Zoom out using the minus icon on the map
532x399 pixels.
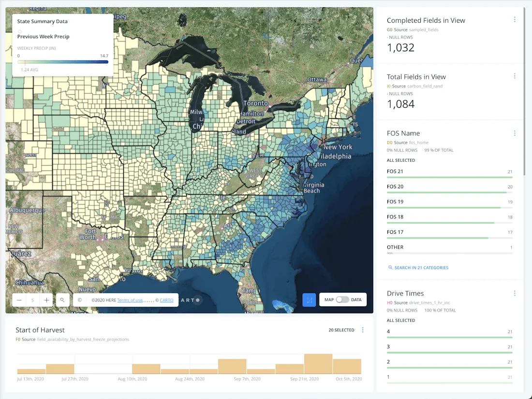[x=18, y=299]
